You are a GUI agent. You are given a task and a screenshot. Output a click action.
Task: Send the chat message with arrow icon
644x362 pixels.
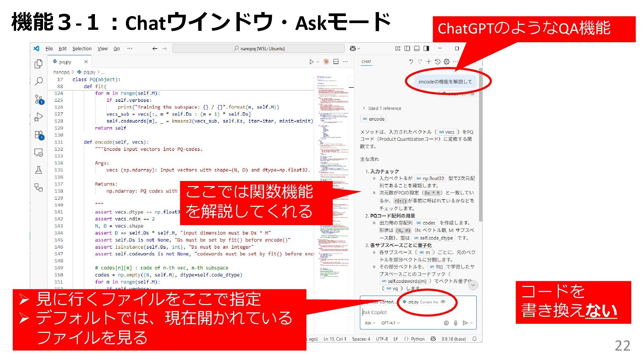pos(465,323)
